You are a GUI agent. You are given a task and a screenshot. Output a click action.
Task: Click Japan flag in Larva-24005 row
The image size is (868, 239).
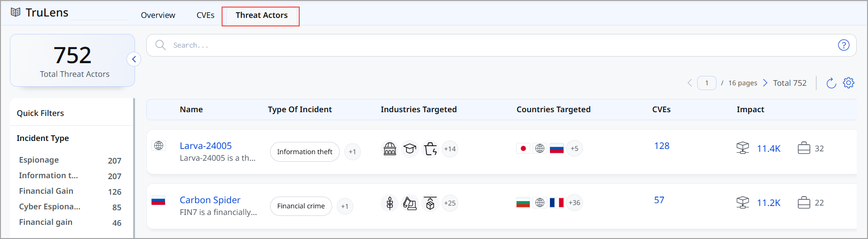click(523, 148)
